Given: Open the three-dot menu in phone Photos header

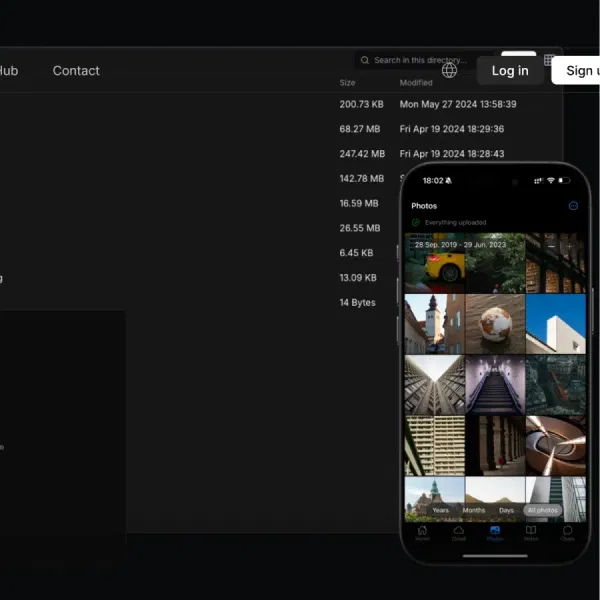Looking at the screenshot, I should [x=573, y=206].
